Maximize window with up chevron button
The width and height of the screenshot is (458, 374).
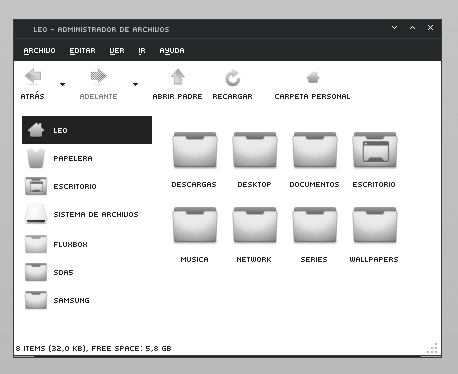click(412, 28)
